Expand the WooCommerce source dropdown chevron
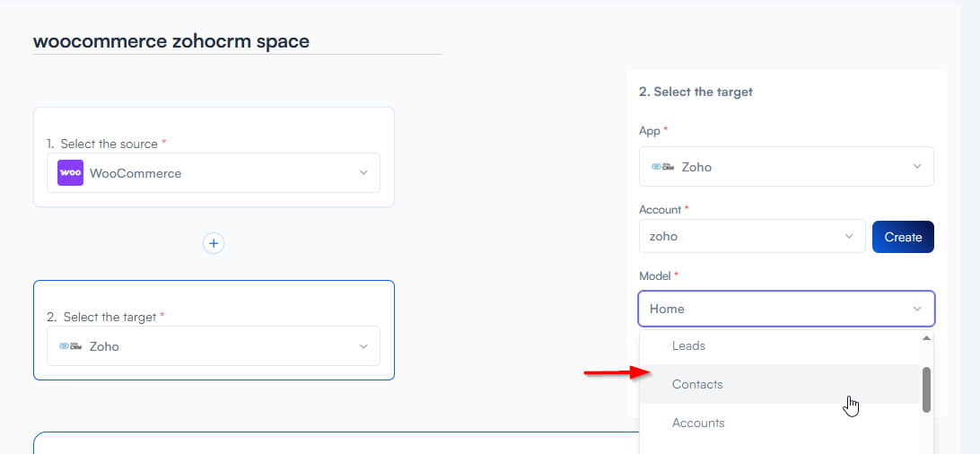The image size is (980, 454). [363, 173]
